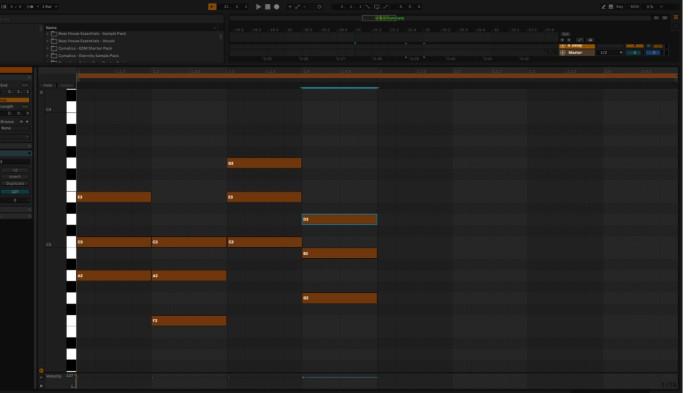Select the E3 note in the first bar
Screen dimensions: 700x393
(x=114, y=197)
